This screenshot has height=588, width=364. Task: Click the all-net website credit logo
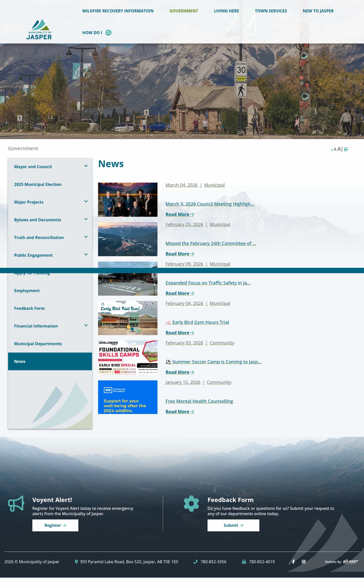coord(350,562)
